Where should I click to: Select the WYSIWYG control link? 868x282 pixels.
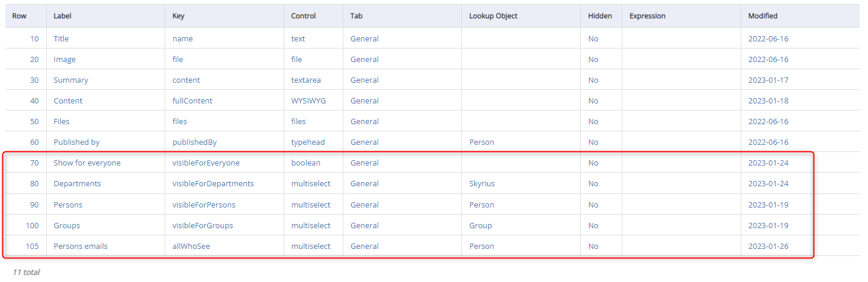click(308, 101)
